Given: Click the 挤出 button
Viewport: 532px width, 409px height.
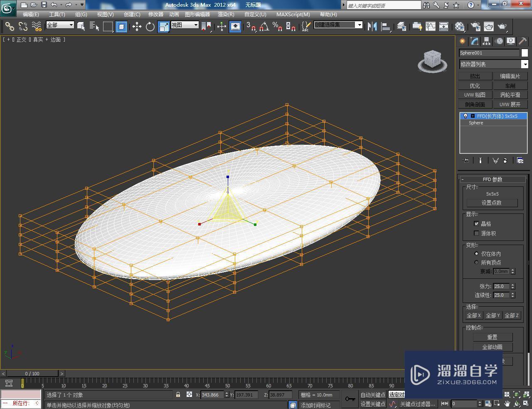Looking at the screenshot, I should 474,76.
